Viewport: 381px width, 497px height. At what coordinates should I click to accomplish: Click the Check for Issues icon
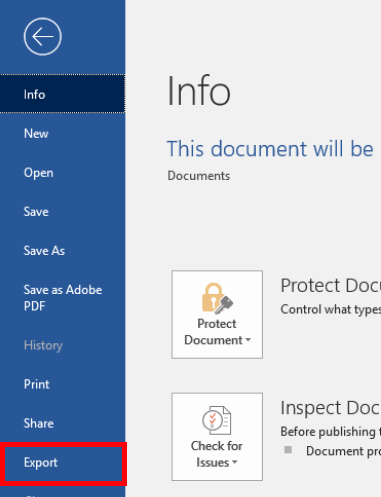tap(217, 420)
